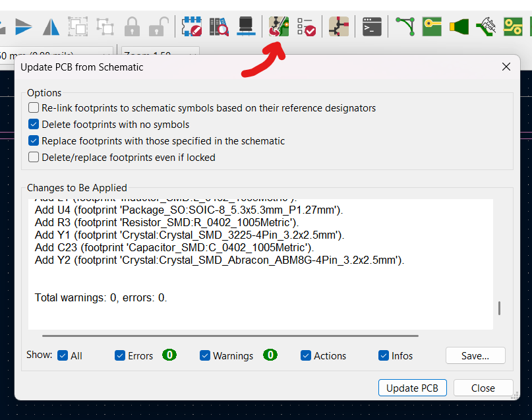Uncheck the Warnings filter checkbox
Viewport: 532px width, 420px height.
coord(205,355)
